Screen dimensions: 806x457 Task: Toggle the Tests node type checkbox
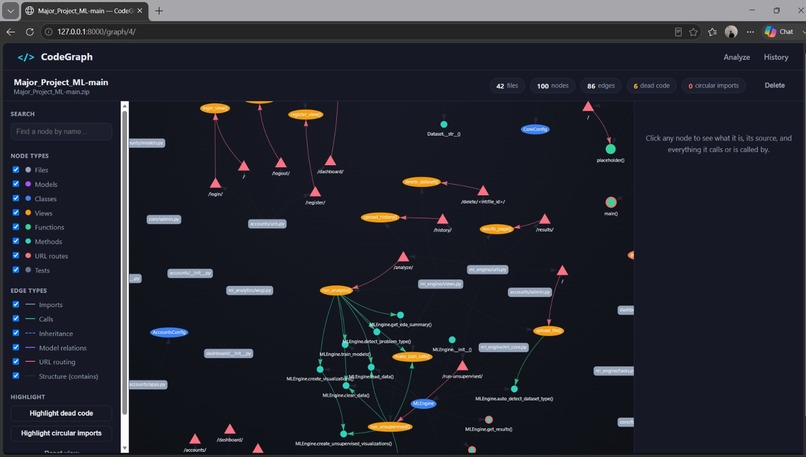pyautogui.click(x=16, y=269)
